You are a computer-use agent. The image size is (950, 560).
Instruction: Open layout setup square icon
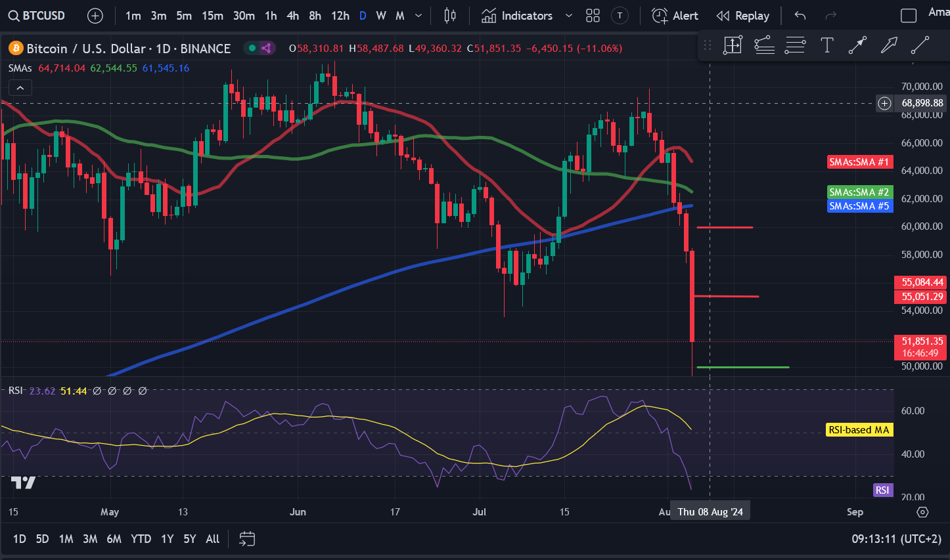point(909,16)
